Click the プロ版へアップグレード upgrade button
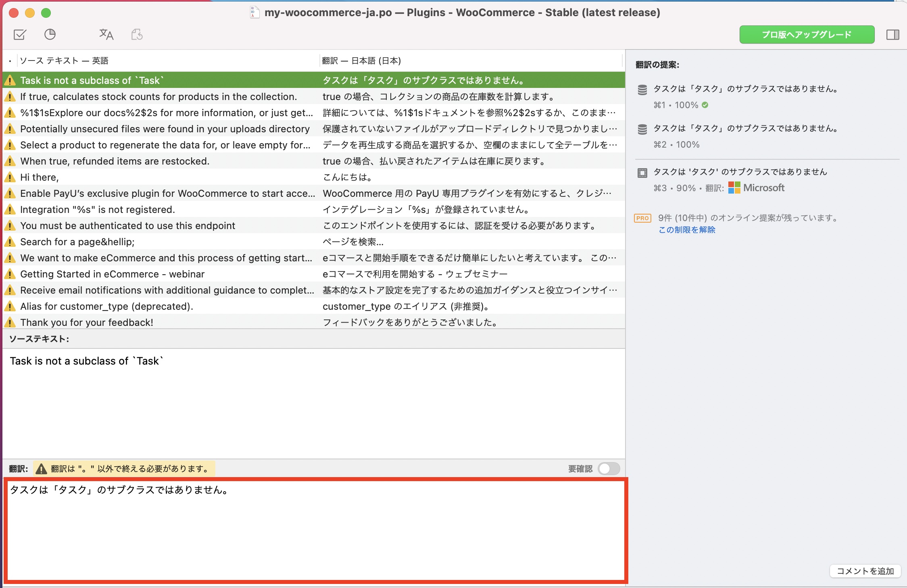This screenshot has height=588, width=907. coord(807,35)
